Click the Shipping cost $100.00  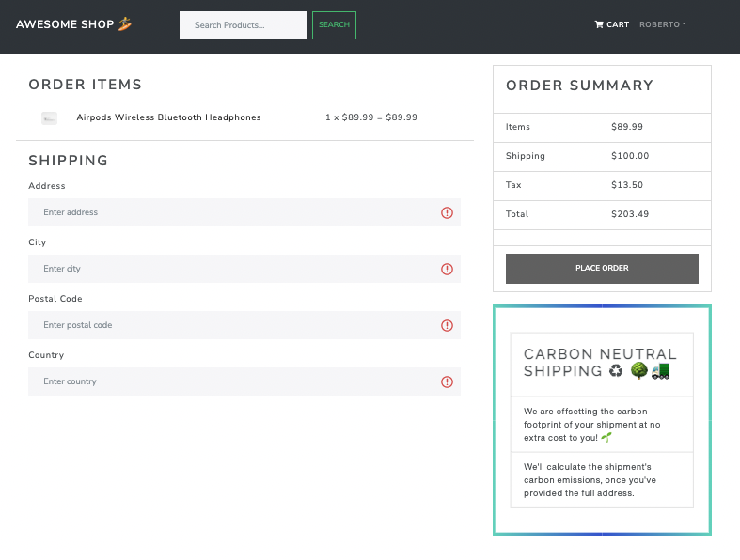tap(630, 156)
